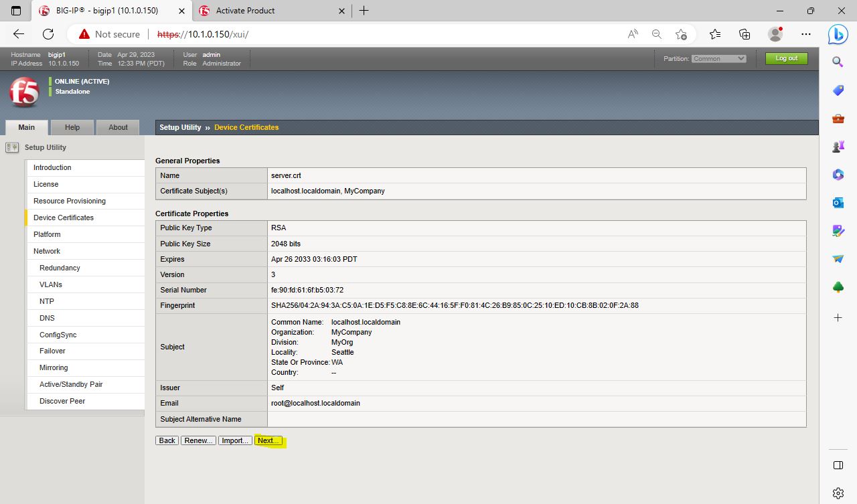The width and height of the screenshot is (857, 504).
Task: Open the Partition dropdown
Action: [718, 59]
